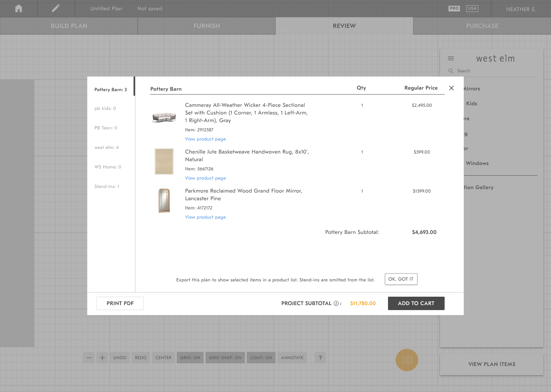Select west elm: 4 brand tab

(x=107, y=147)
